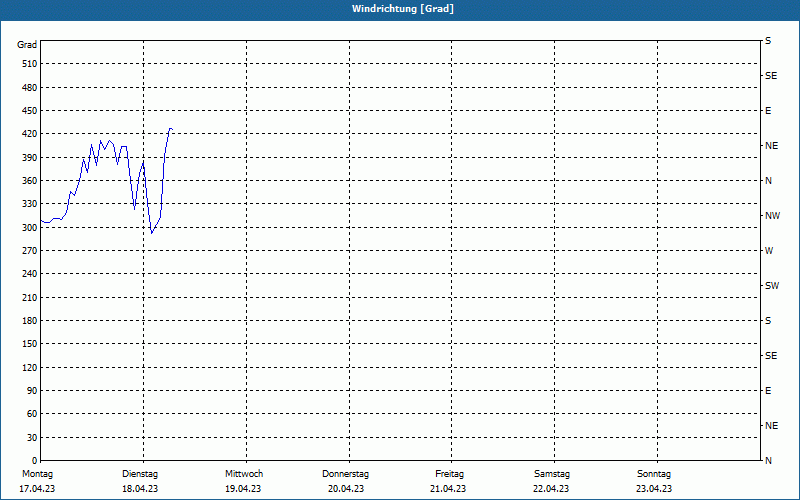800x500 pixels.
Task: Click the 270 value on the axis
Action: coord(30,251)
